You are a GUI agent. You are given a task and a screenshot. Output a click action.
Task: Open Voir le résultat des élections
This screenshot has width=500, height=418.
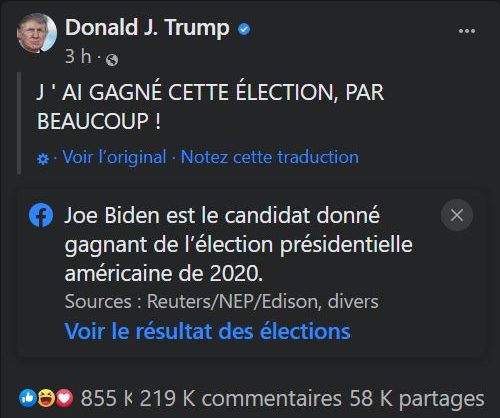click(x=208, y=331)
